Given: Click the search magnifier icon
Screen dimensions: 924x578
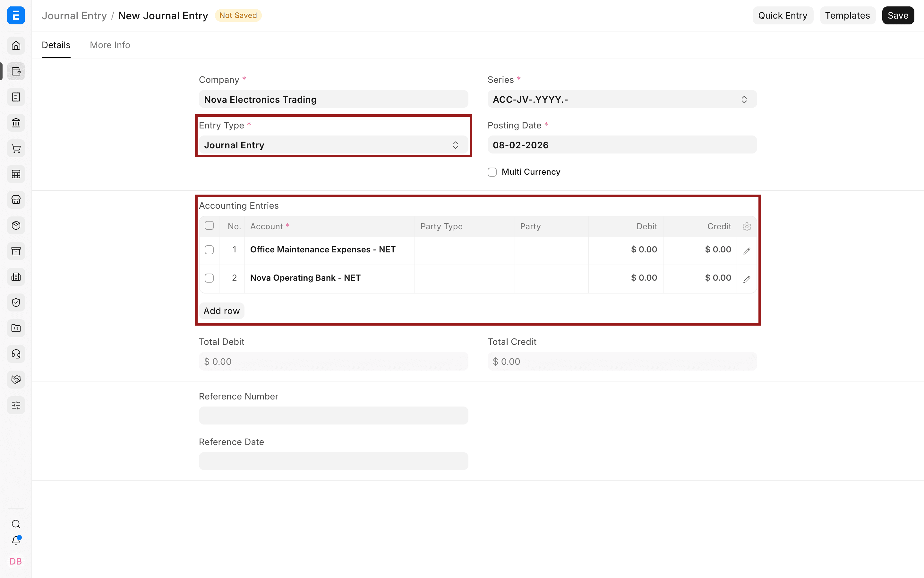Looking at the screenshot, I should (16, 524).
